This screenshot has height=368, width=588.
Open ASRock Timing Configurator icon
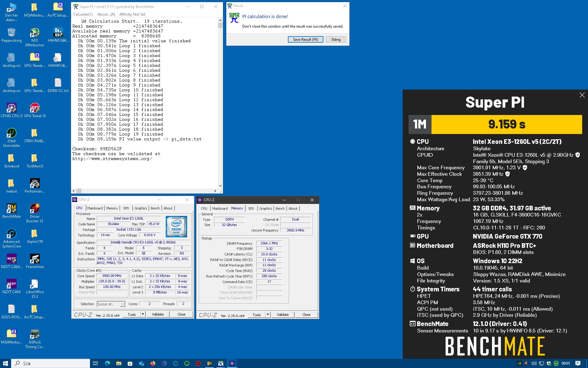(35, 339)
